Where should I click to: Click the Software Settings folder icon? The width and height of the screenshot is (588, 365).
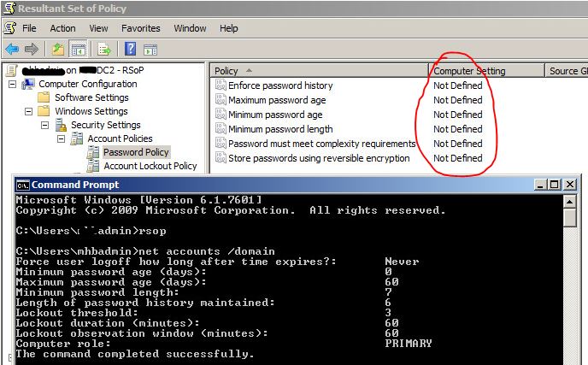tap(44, 97)
